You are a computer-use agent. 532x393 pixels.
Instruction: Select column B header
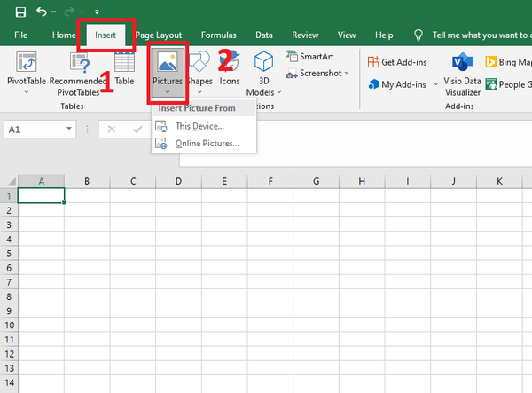coord(87,181)
